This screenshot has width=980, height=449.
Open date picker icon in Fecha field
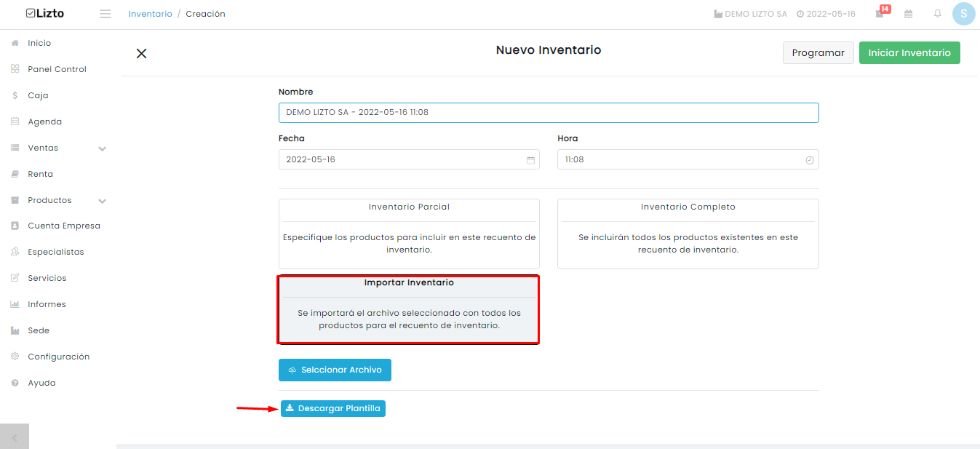pyautogui.click(x=531, y=160)
